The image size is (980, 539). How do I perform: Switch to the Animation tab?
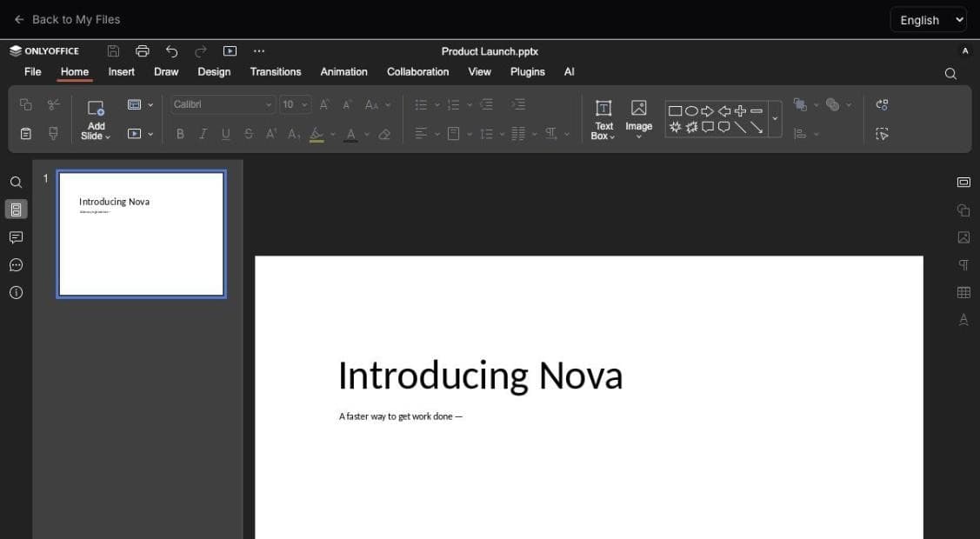coord(343,72)
